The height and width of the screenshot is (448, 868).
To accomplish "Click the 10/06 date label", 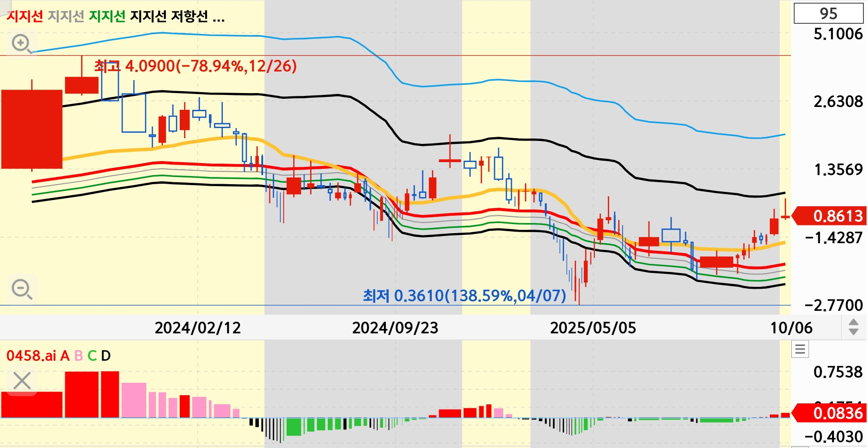I will pyautogui.click(x=791, y=328).
